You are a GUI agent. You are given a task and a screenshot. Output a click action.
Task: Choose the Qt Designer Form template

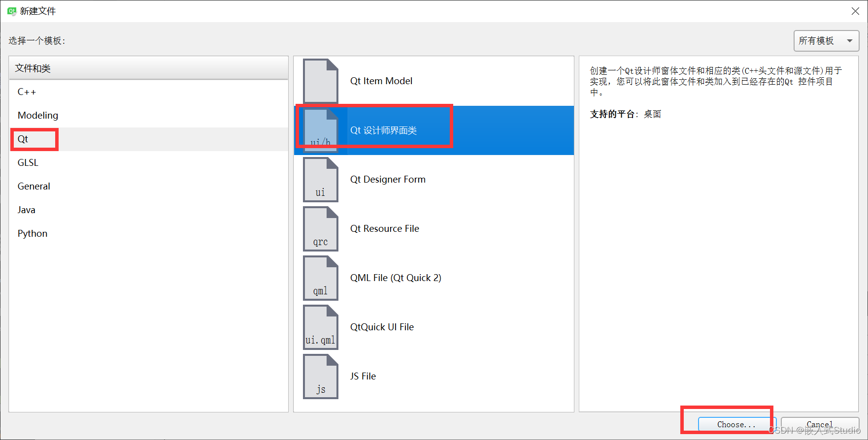point(434,180)
